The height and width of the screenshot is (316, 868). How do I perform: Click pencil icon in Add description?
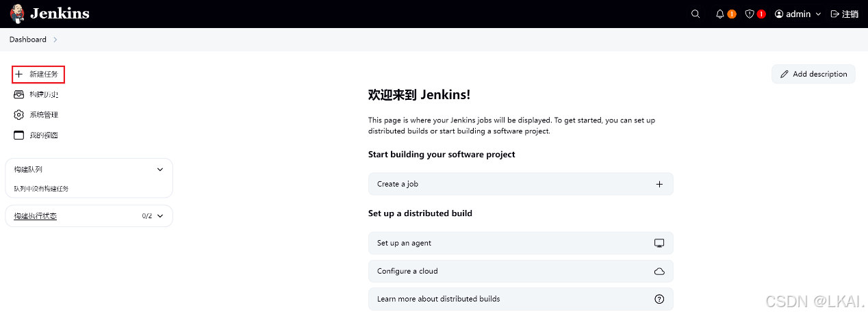click(784, 74)
